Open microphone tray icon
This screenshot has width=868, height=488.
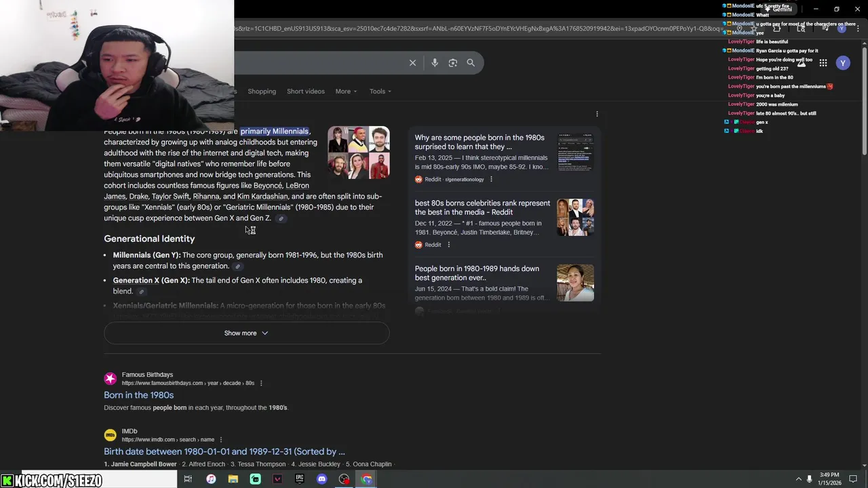(810, 479)
